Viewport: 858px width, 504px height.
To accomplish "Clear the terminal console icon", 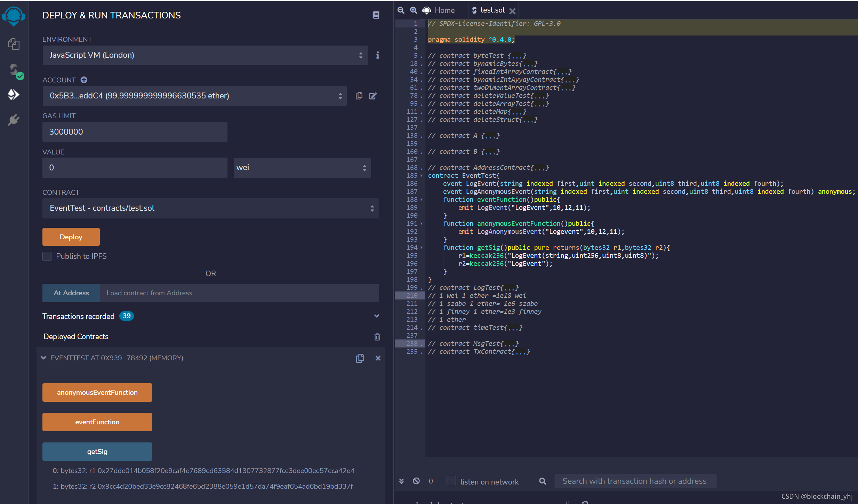I will [416, 481].
